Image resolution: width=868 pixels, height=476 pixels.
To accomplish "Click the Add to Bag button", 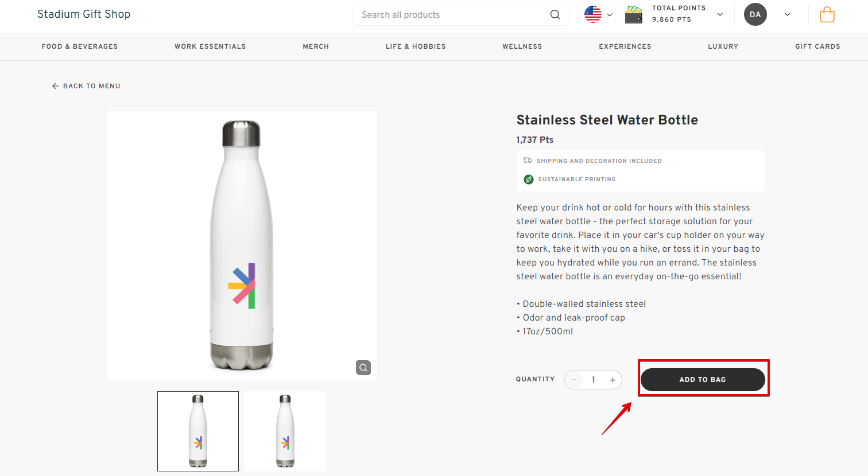I will pos(702,380).
